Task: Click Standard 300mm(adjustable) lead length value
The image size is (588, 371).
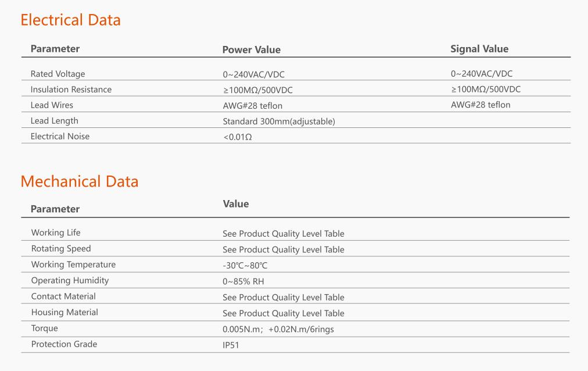Action: point(279,122)
